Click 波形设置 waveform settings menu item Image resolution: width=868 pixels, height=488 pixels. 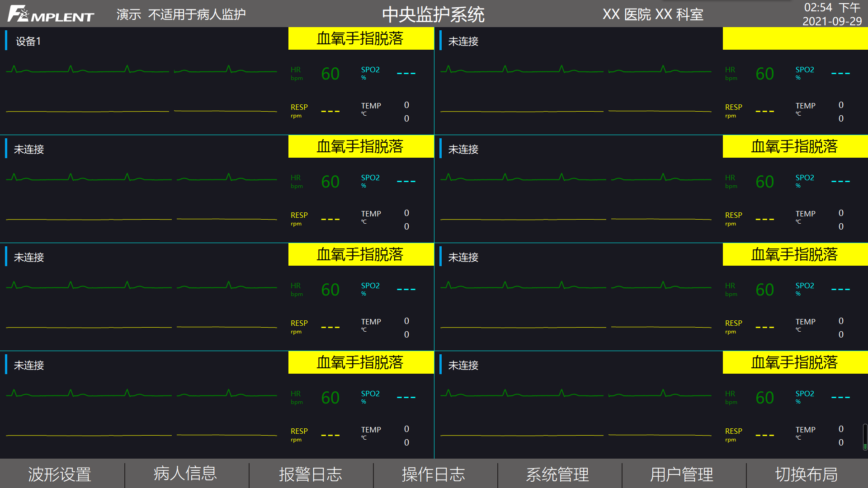click(x=61, y=476)
